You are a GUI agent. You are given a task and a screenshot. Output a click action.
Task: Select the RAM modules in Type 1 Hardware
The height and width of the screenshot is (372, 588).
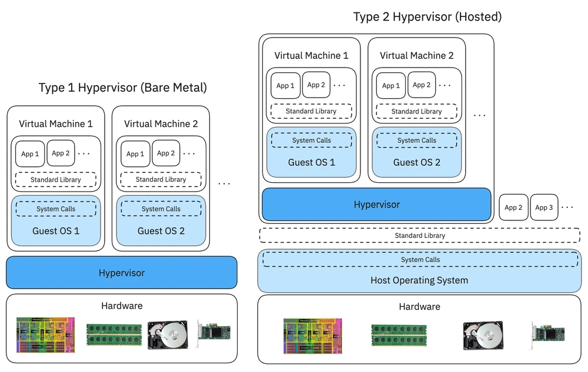(x=114, y=333)
